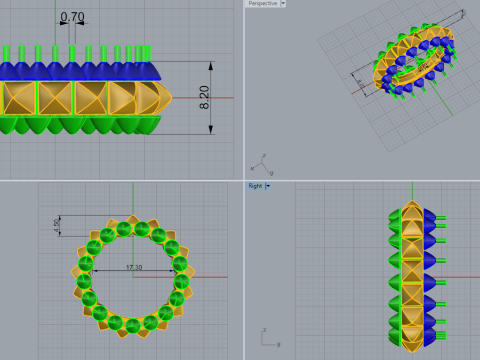Select the 0.70 dimension text
The image size is (480, 360).
point(72,17)
